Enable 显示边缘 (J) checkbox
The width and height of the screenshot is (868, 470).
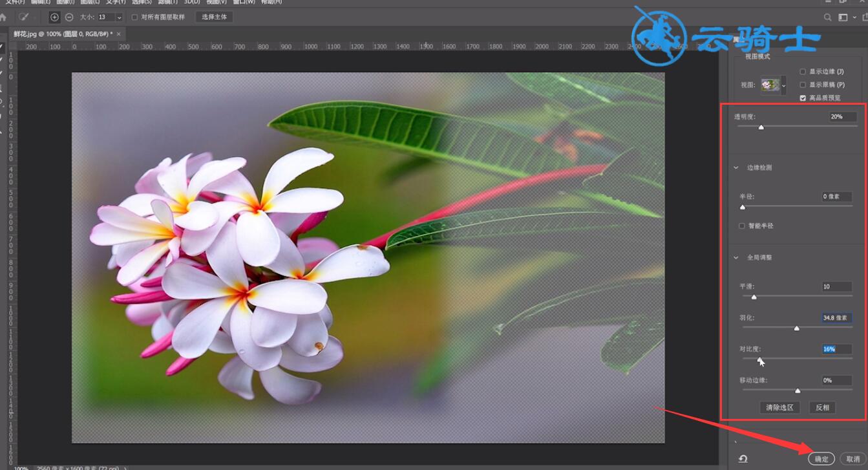click(803, 72)
